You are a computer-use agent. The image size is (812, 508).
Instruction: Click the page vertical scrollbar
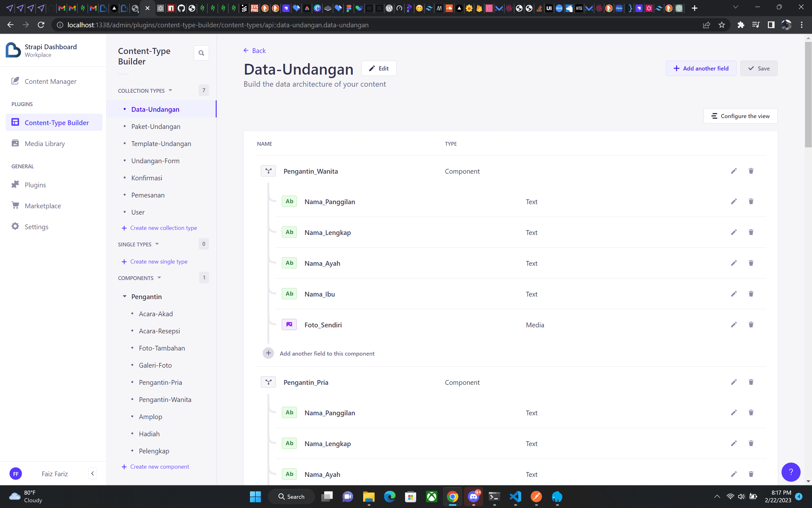(808, 94)
